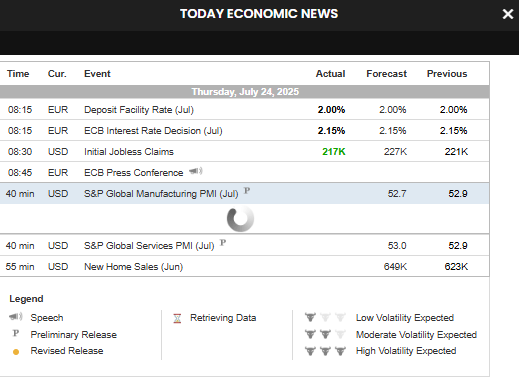This screenshot has height=382, width=519.
Task: Click the Speech megaphone icon in the legend
Action: pyautogui.click(x=16, y=317)
